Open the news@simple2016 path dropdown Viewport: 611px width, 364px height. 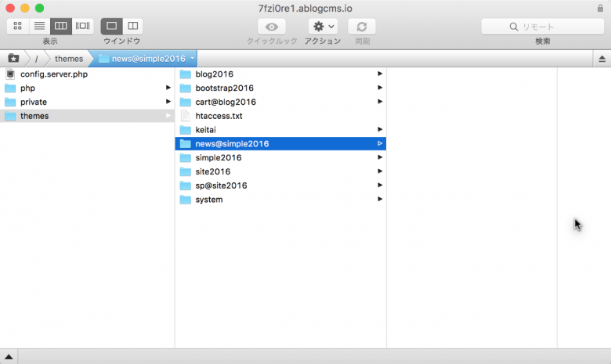(x=192, y=59)
